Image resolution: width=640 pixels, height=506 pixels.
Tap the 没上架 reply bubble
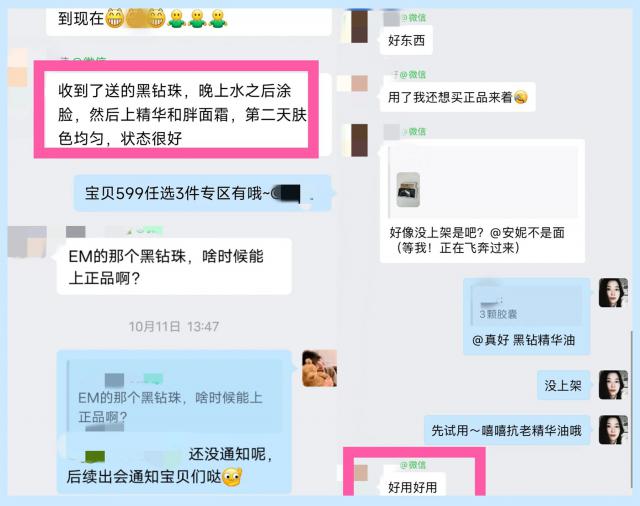563,385
